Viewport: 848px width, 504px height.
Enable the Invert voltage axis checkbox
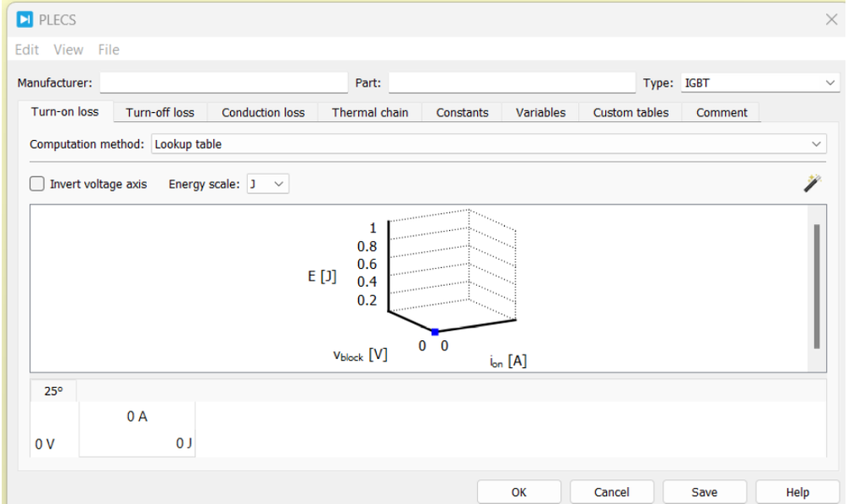click(36, 183)
